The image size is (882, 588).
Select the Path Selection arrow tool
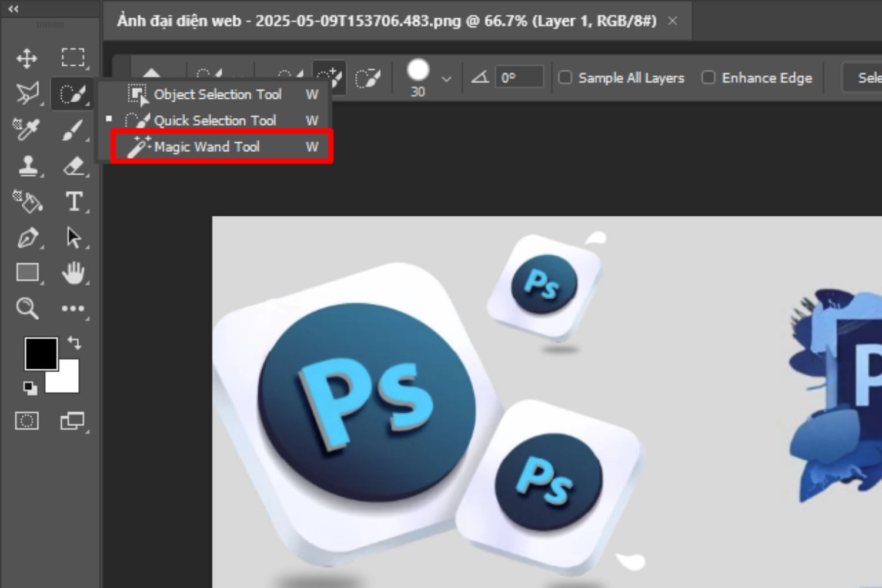(73, 238)
